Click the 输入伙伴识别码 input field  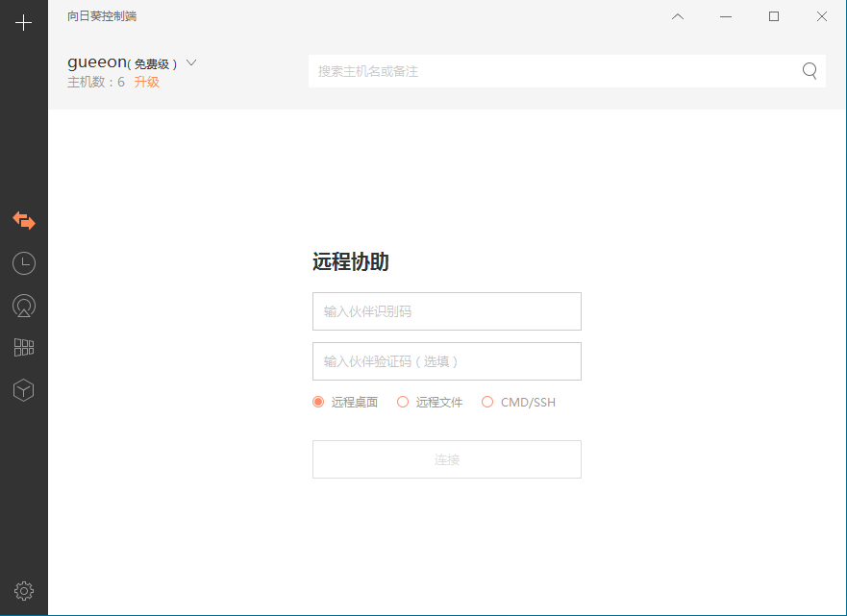tap(446, 311)
